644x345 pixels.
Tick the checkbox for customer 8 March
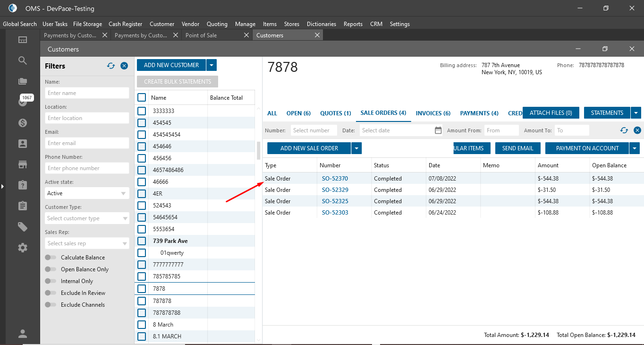pos(142,325)
